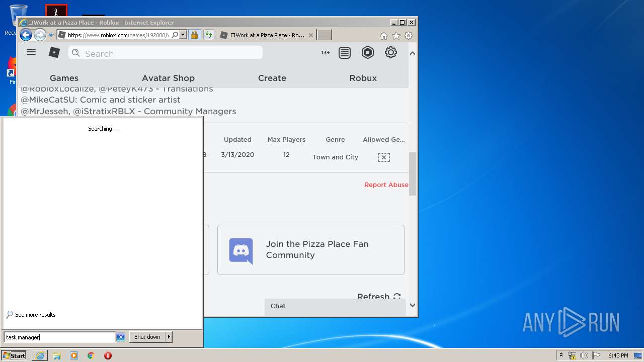Screen dimensions: 644x362
Task: Click the Roblox logo icon
Action: point(54,52)
